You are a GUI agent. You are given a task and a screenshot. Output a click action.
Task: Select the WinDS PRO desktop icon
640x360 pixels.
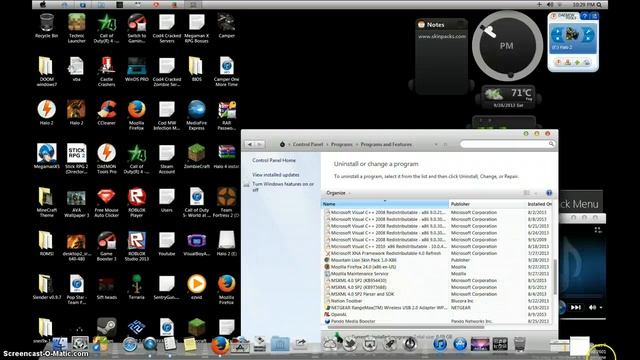137,69
